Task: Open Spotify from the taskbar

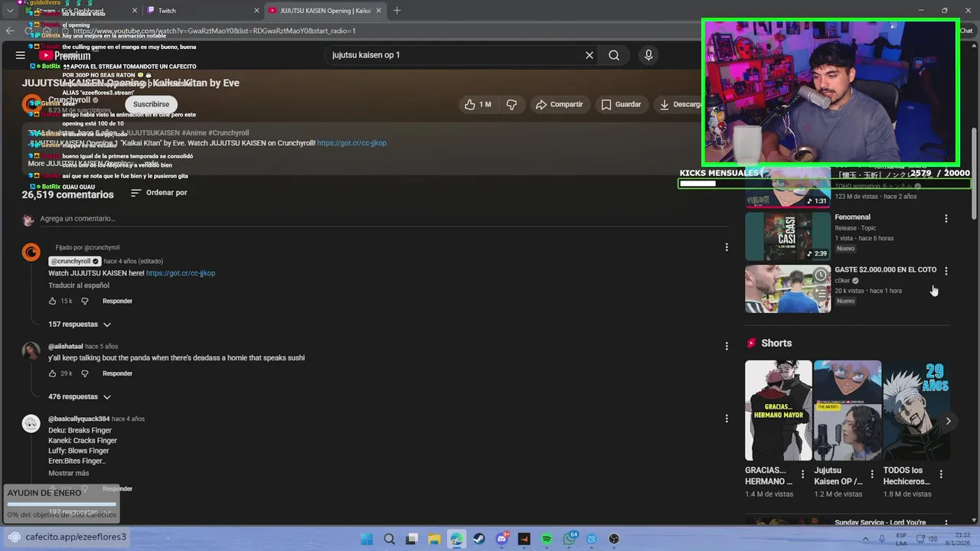Action: (547, 539)
